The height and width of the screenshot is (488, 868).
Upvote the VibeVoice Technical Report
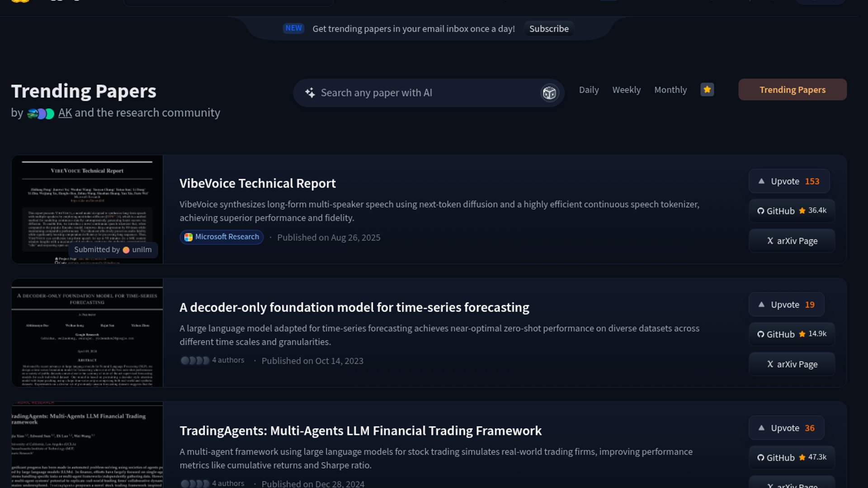click(x=789, y=181)
